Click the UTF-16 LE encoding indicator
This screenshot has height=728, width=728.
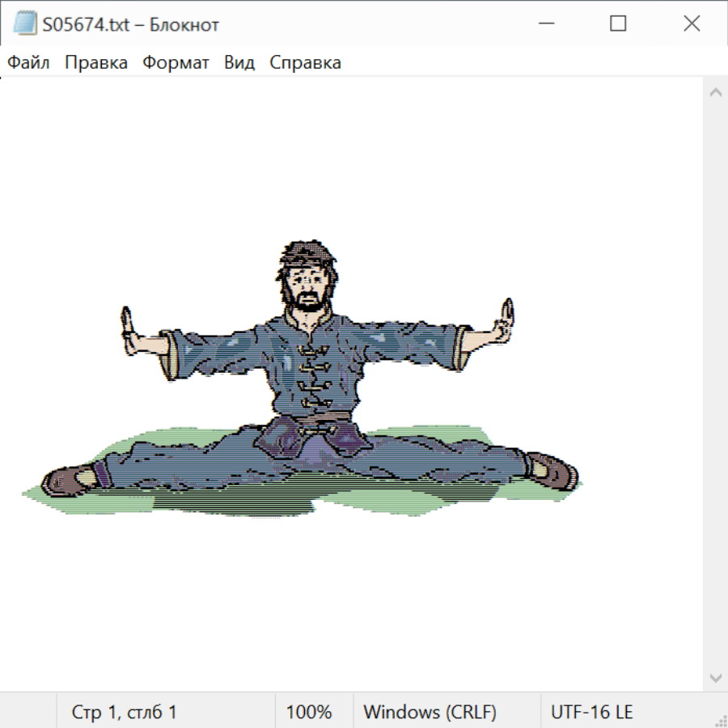[591, 713]
